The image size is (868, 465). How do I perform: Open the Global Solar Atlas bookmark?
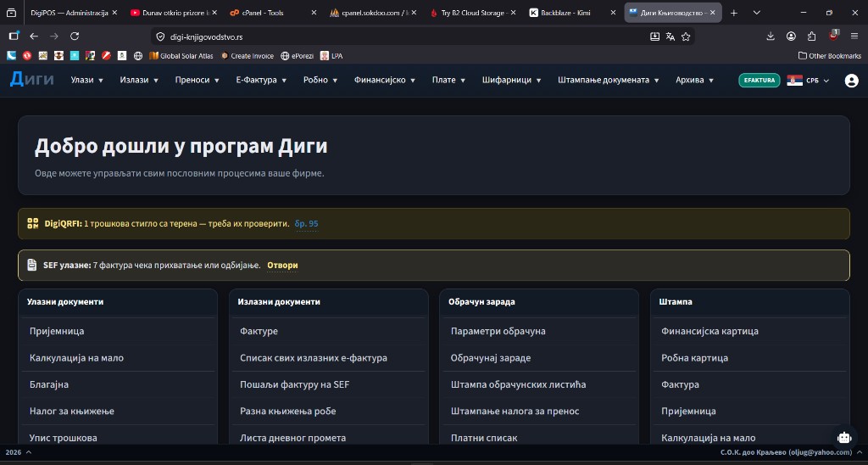click(x=181, y=56)
